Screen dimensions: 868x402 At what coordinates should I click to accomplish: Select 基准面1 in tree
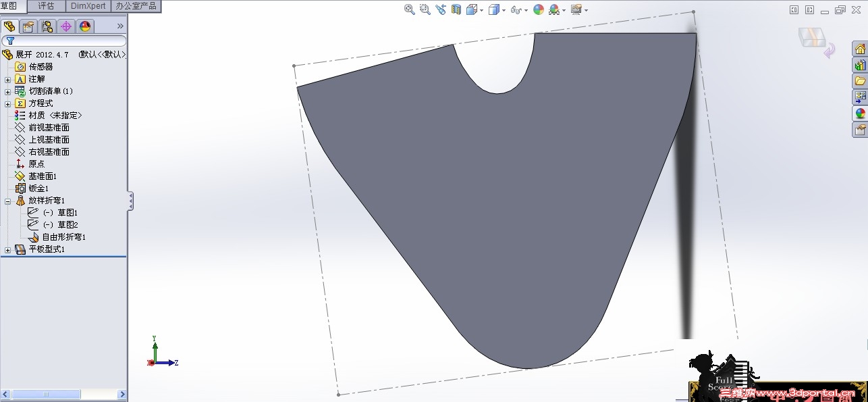pos(43,176)
